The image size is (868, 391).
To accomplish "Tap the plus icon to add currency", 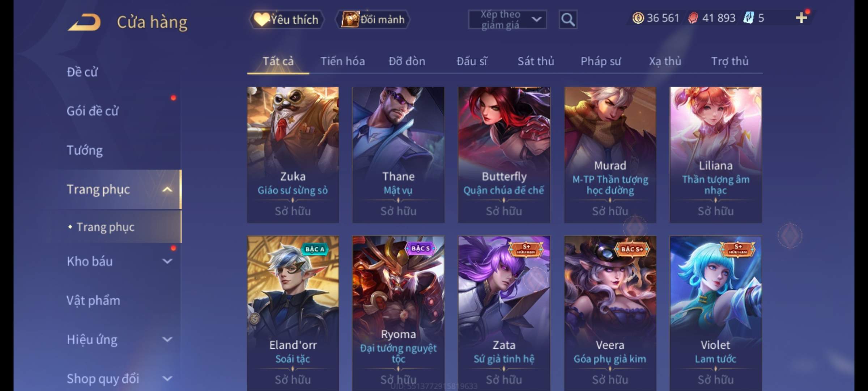I will (801, 18).
